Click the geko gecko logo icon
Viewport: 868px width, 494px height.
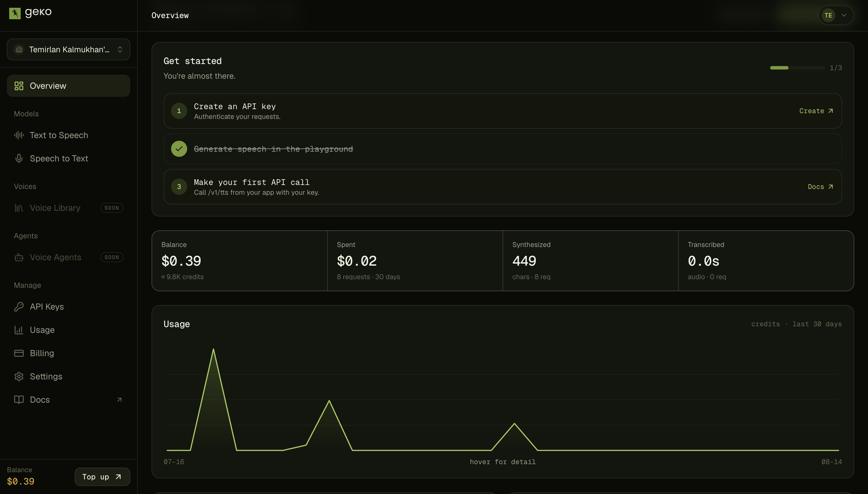point(15,13)
